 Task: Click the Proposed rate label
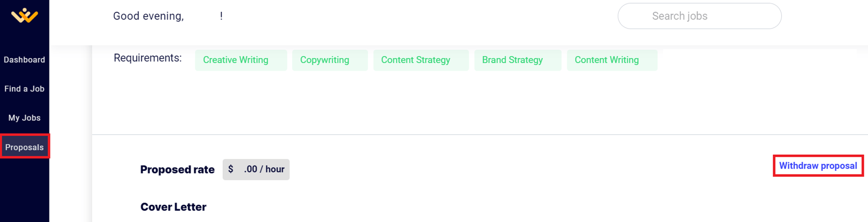point(177,170)
